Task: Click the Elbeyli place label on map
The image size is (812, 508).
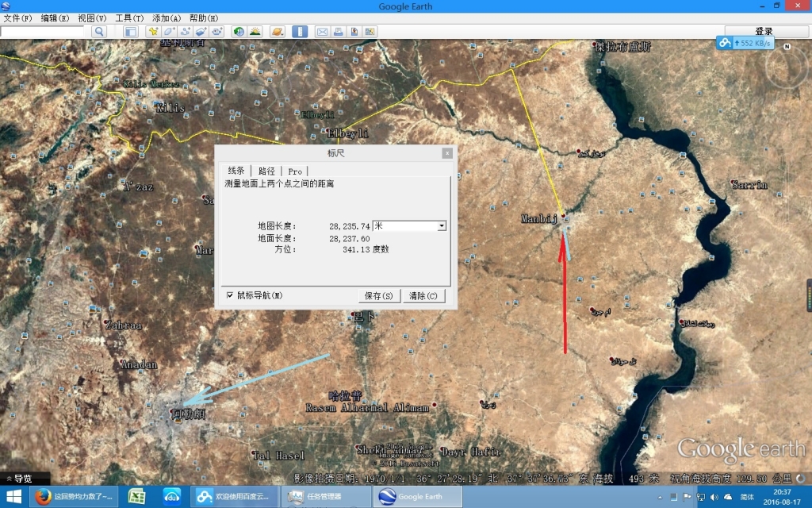Action: [x=348, y=133]
